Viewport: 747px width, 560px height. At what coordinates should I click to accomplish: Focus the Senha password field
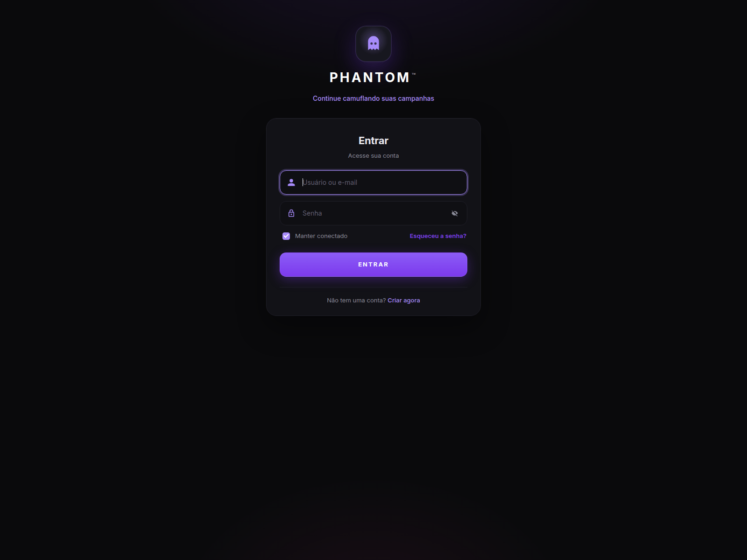[373, 213]
